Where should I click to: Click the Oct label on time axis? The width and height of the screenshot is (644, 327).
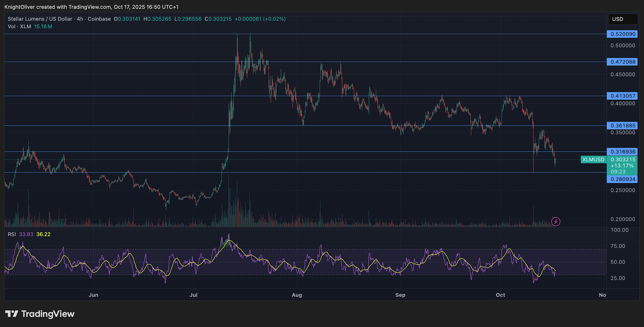click(500, 295)
